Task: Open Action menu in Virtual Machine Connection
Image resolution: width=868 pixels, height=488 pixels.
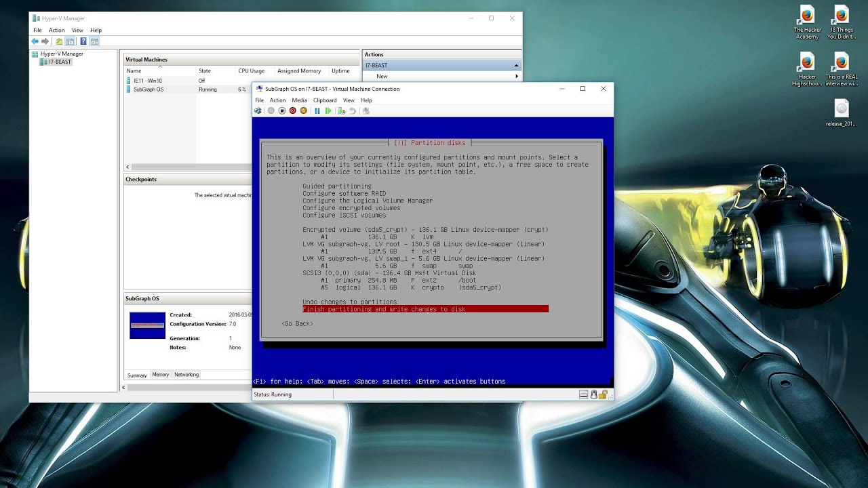Action: tap(277, 100)
